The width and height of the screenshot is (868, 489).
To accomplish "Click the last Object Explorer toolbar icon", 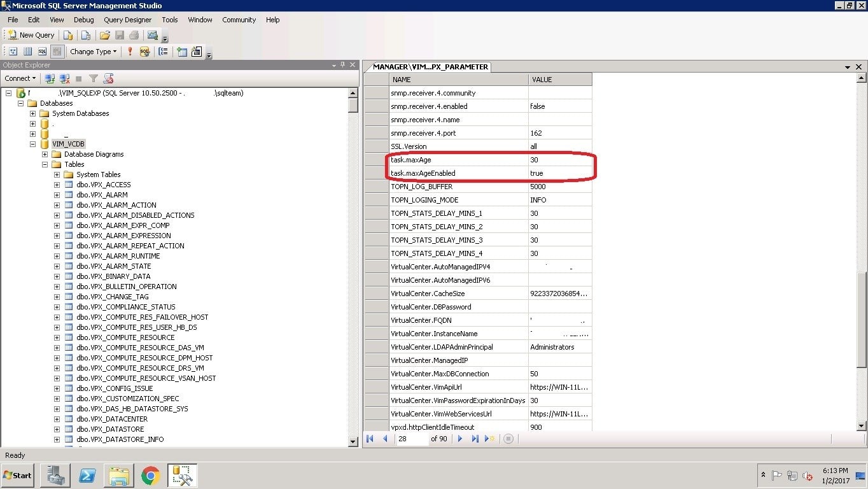I will coord(108,78).
